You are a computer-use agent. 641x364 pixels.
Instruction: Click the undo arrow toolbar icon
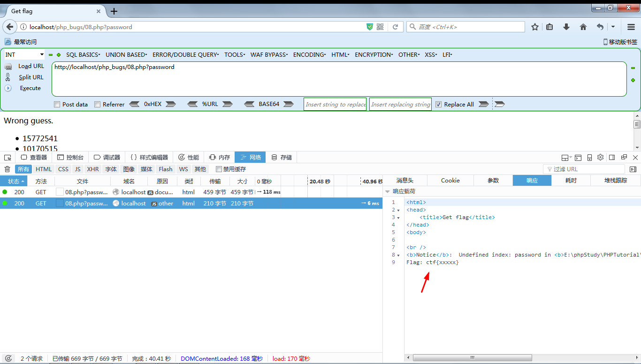[x=600, y=27]
